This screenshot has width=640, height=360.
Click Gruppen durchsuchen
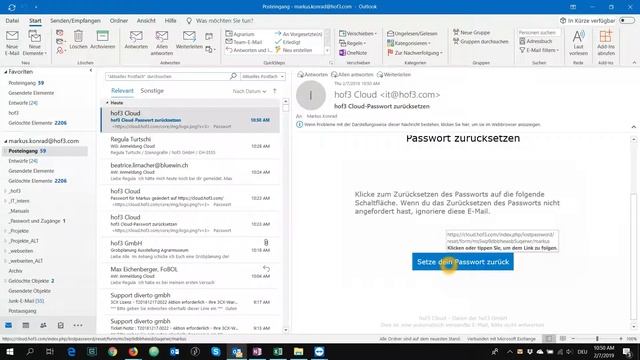tap(481, 42)
